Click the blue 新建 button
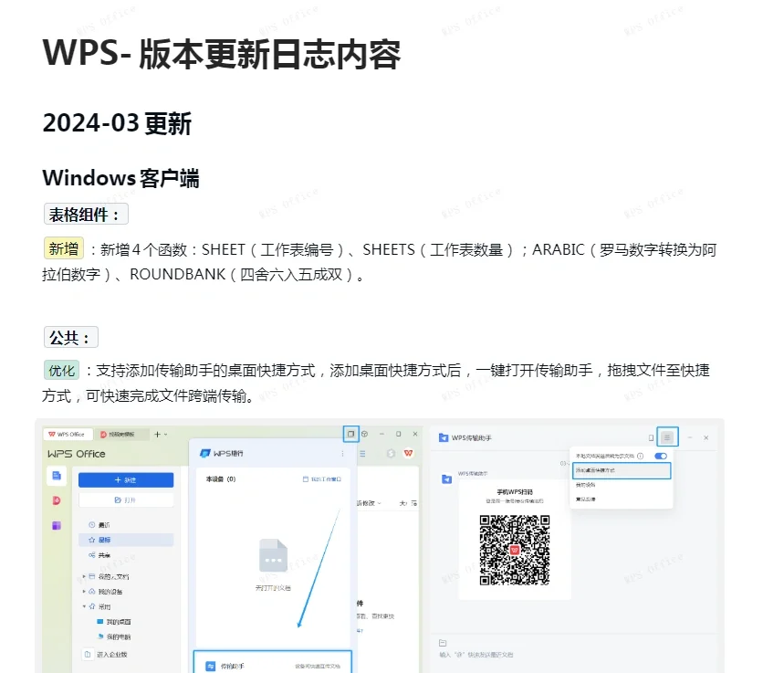 coord(126,479)
